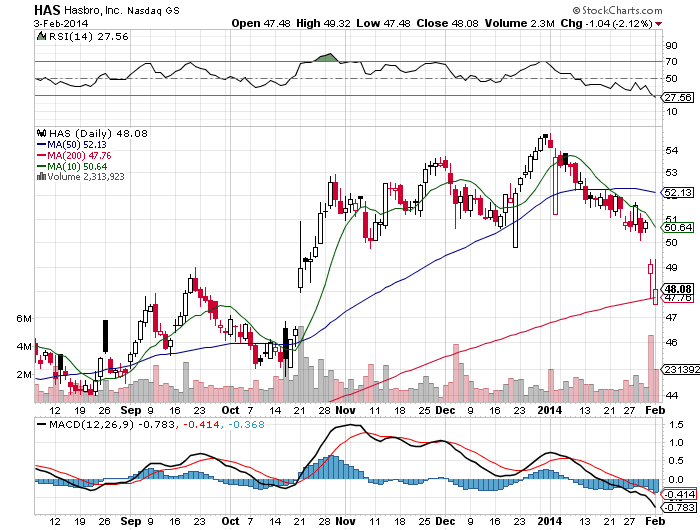Click the green MA(10) legend line swatch
The width and height of the screenshot is (700, 530).
coord(41,167)
